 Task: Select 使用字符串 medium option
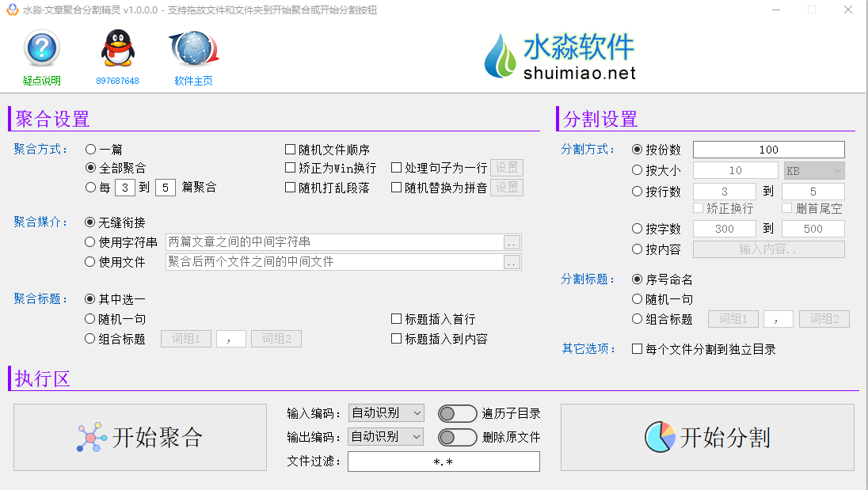[121, 242]
